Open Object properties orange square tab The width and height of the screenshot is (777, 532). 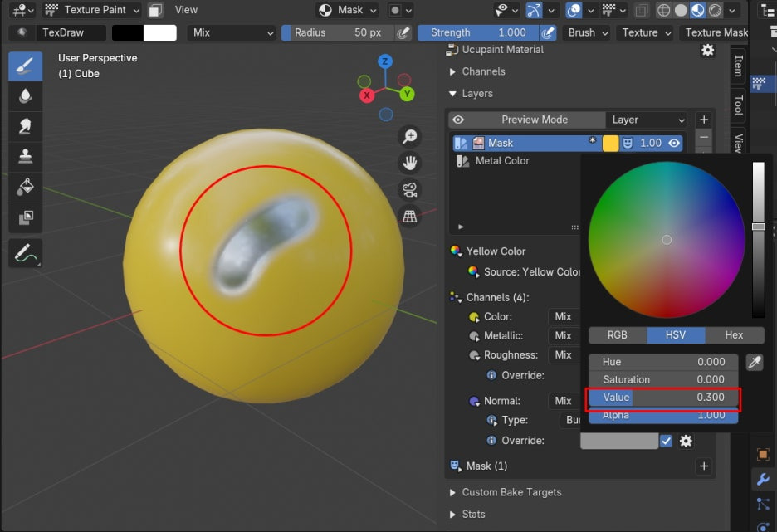click(x=763, y=454)
